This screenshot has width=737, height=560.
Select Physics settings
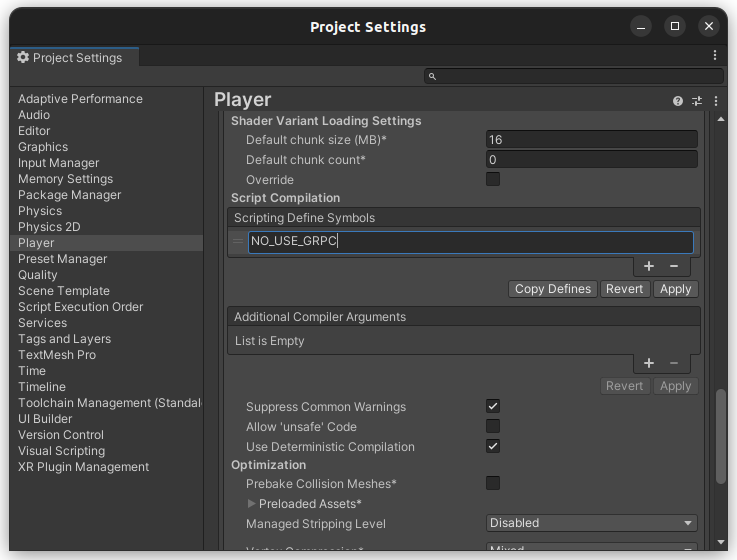coord(40,211)
